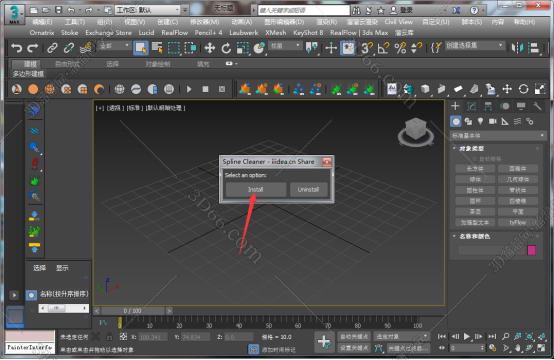Open the Ornatrix menu
554x360 pixels.
tap(42, 33)
